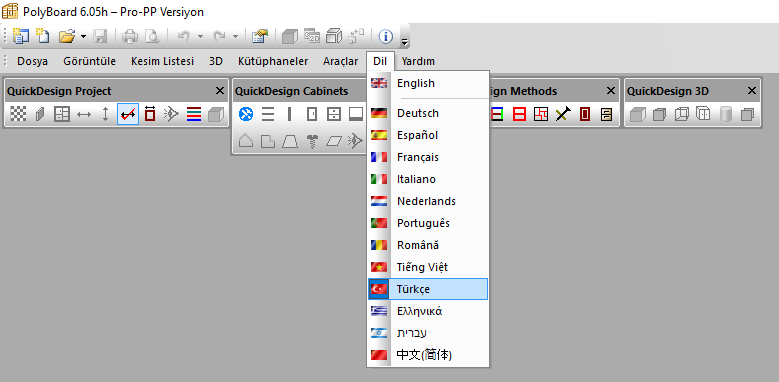Click the colored horizontal lines icon

click(x=194, y=114)
